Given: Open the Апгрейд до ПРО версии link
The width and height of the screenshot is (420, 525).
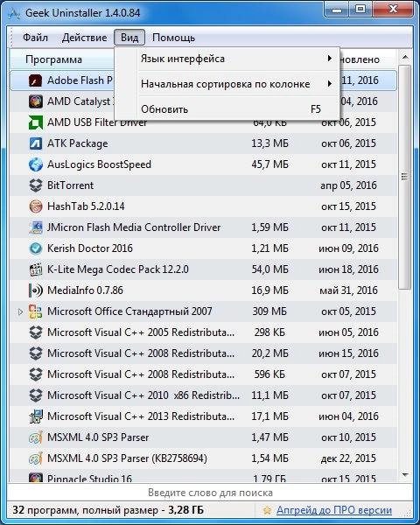Looking at the screenshot, I should (x=334, y=510).
